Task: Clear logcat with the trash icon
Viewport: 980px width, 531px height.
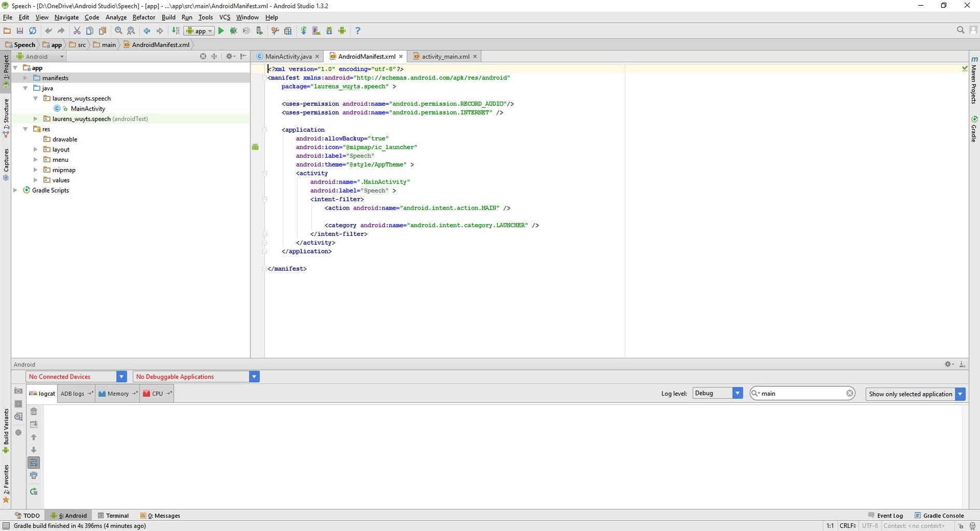Action: pos(34,411)
